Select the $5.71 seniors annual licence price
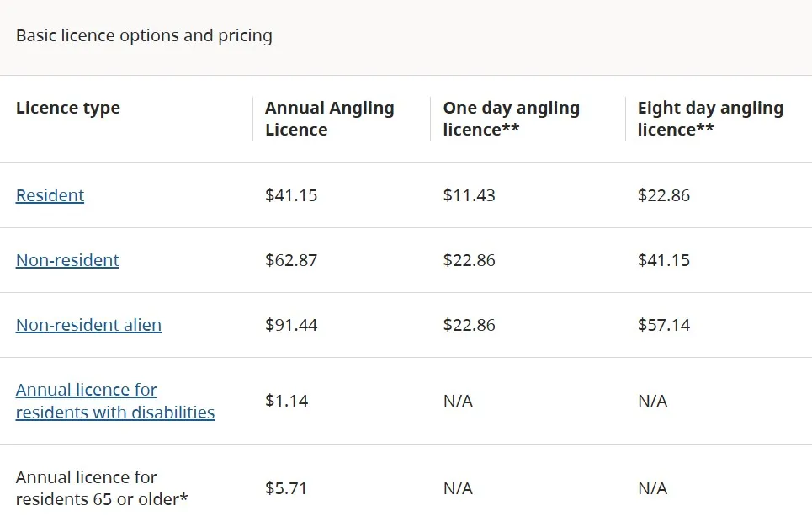 click(286, 488)
